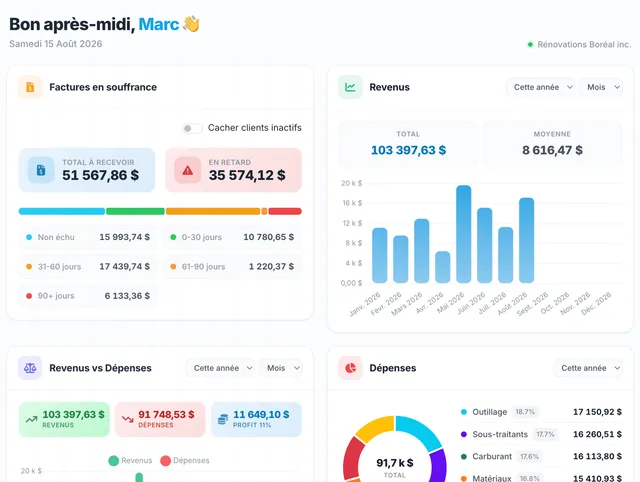The height and width of the screenshot is (482, 640).
Task: Click the wide orange 31-60 jours bar segment
Action: click(213, 211)
